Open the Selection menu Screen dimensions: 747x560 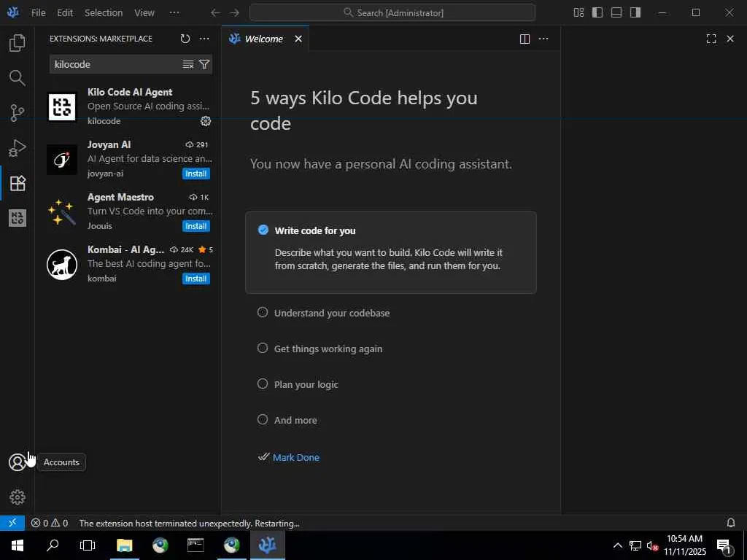[x=104, y=13]
